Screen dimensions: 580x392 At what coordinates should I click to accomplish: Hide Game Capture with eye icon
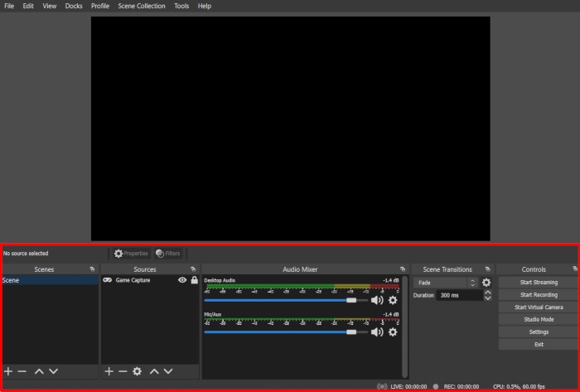(x=182, y=280)
